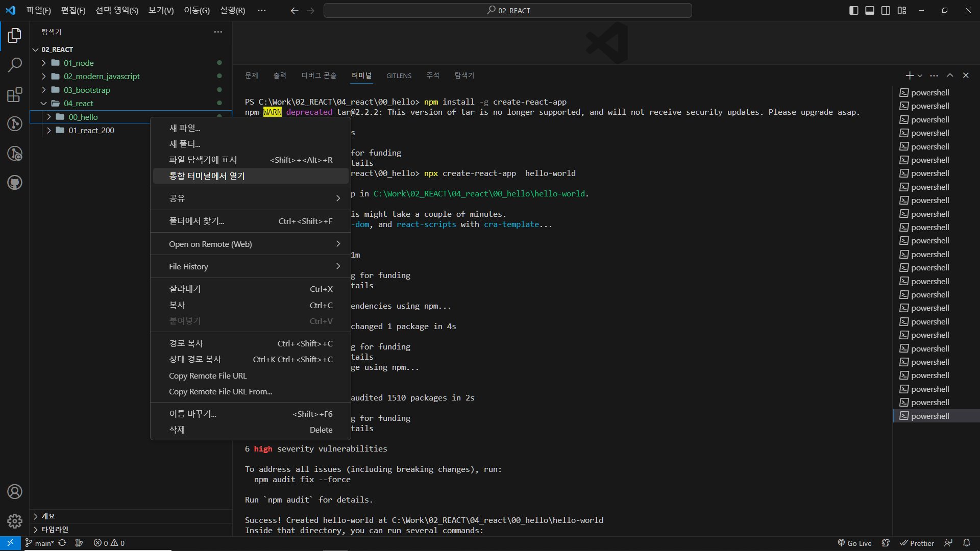Collapse the 04_react folder
The height and width of the screenshot is (551, 980).
pos(78,103)
